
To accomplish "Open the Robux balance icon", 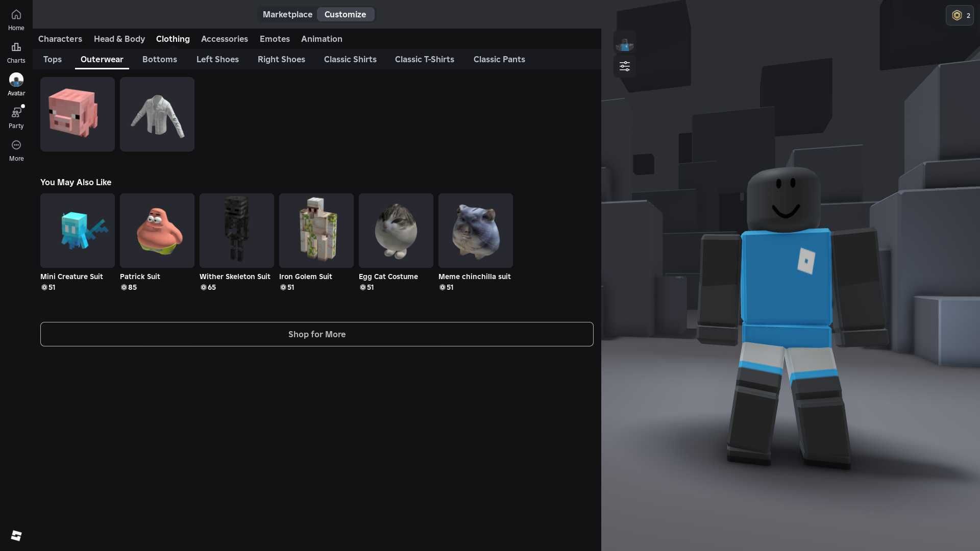I will 960,15.
